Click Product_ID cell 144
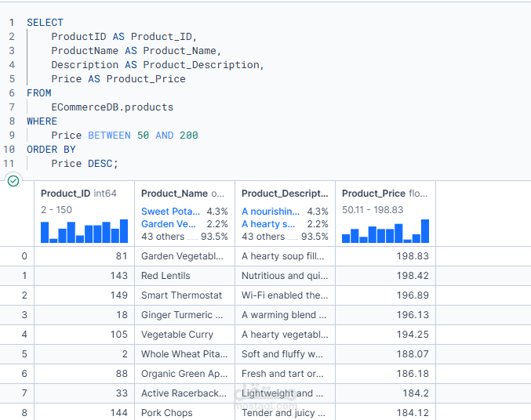Screen dimensions: 531x420 click(x=119, y=413)
